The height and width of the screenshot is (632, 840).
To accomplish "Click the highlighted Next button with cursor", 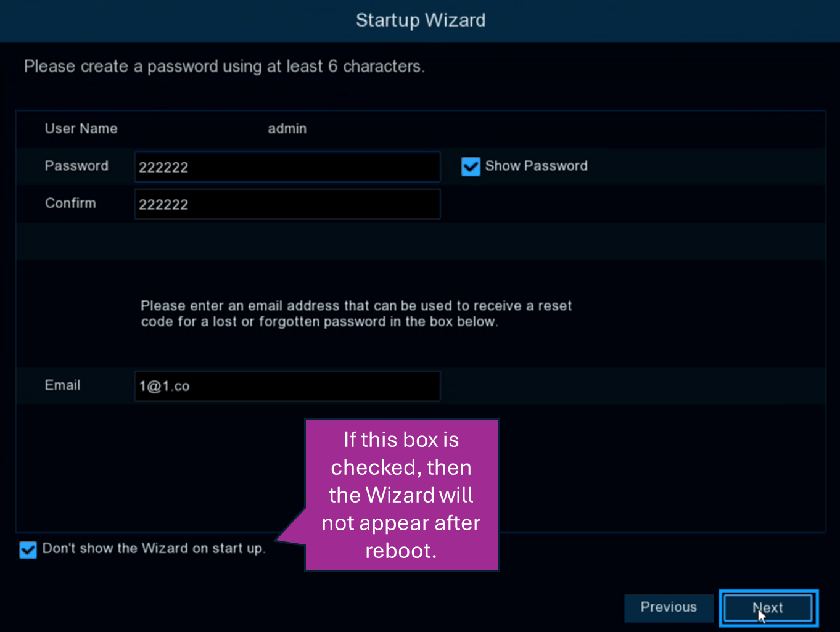I will 768,608.
